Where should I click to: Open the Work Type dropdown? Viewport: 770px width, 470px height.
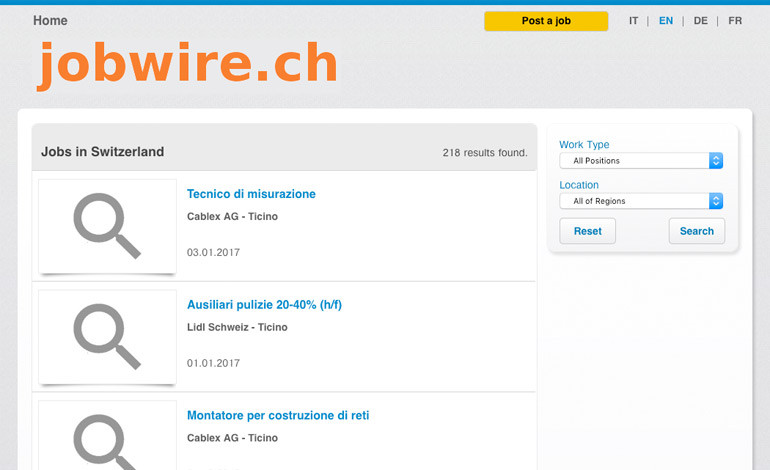click(641, 161)
